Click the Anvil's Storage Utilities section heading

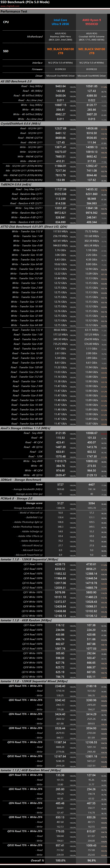25,428
